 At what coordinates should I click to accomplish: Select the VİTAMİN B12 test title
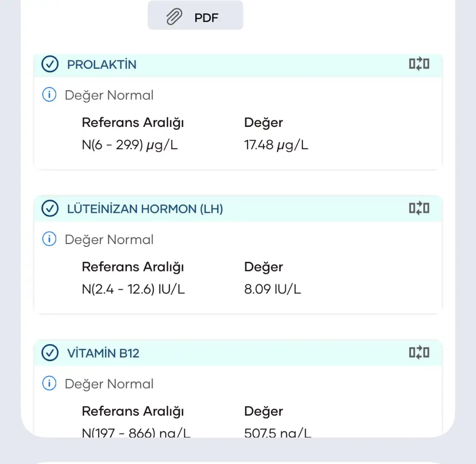103,353
